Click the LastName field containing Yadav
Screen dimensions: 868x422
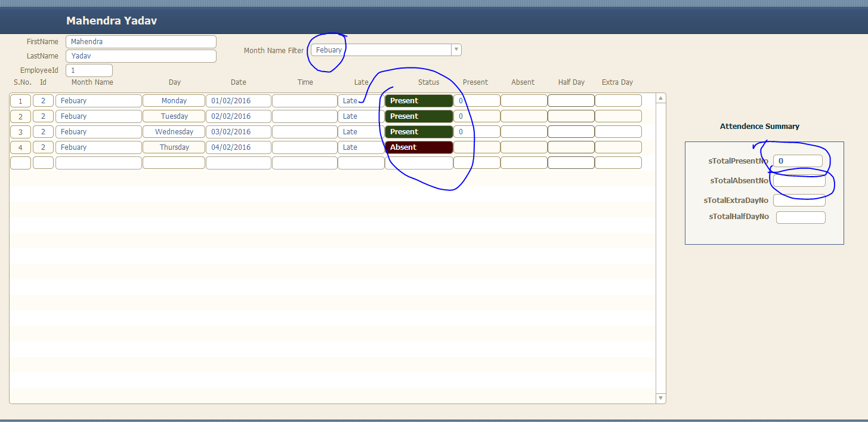tap(141, 56)
